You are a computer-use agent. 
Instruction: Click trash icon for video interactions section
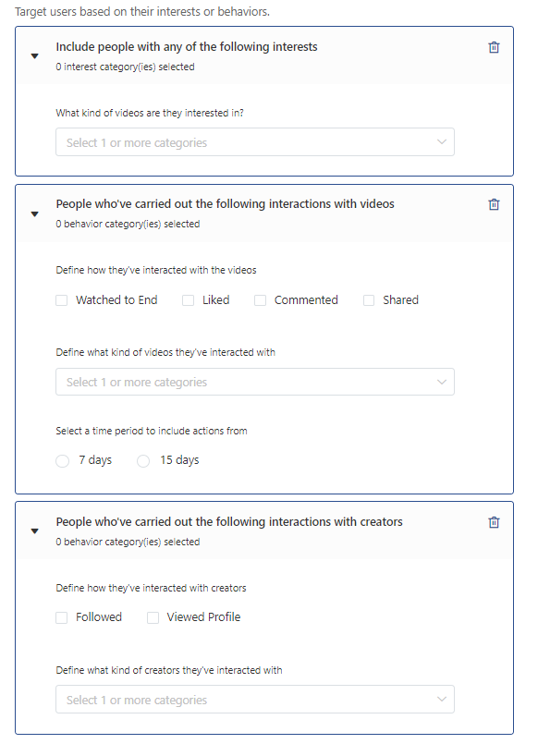[494, 204]
